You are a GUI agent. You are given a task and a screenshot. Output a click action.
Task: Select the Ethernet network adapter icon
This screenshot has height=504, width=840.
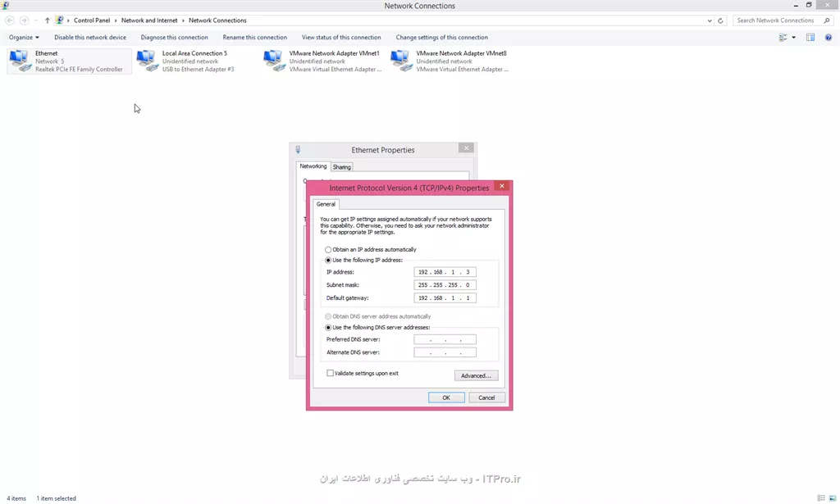(19, 61)
